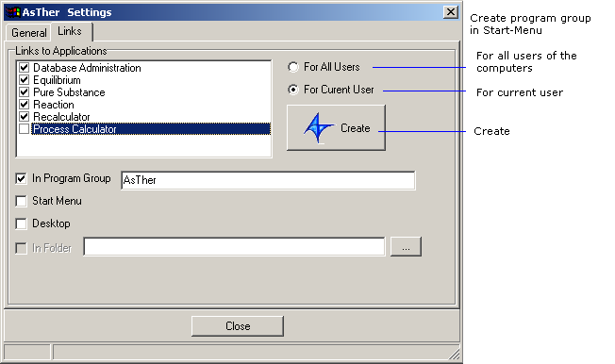Choose the For All Users radio option
The height and width of the screenshot is (364, 615).
(x=293, y=67)
